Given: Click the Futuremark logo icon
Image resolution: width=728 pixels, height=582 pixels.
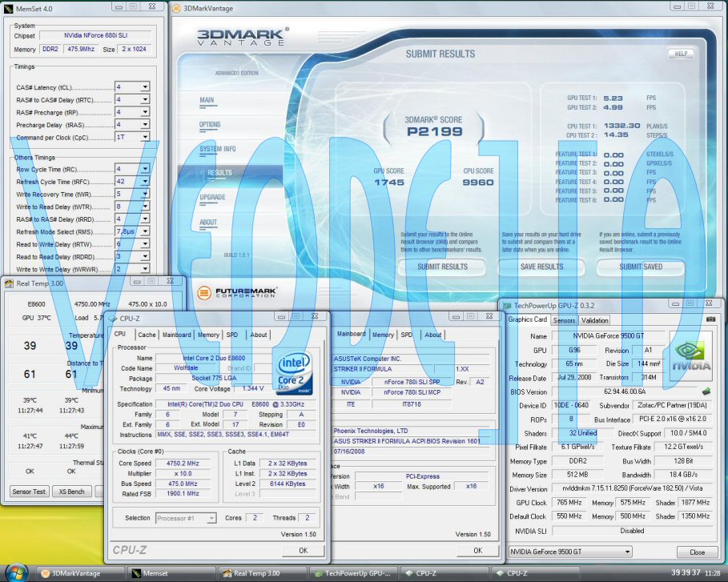Looking at the screenshot, I should click(203, 293).
